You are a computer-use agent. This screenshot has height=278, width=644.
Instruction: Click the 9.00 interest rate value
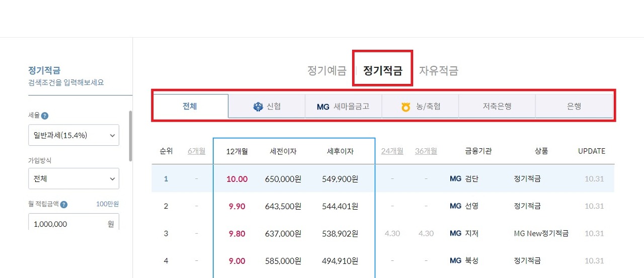pyautogui.click(x=237, y=261)
